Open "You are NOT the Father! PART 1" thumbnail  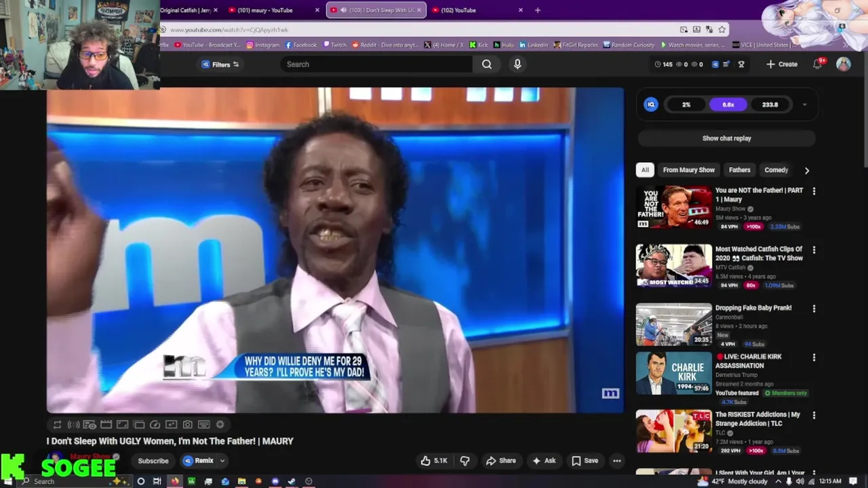coord(674,207)
